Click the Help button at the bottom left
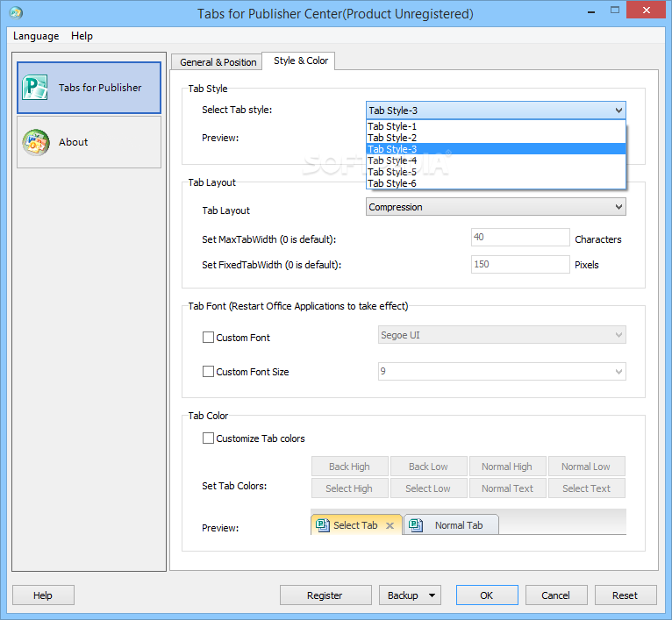The height and width of the screenshot is (620, 672). click(x=43, y=595)
